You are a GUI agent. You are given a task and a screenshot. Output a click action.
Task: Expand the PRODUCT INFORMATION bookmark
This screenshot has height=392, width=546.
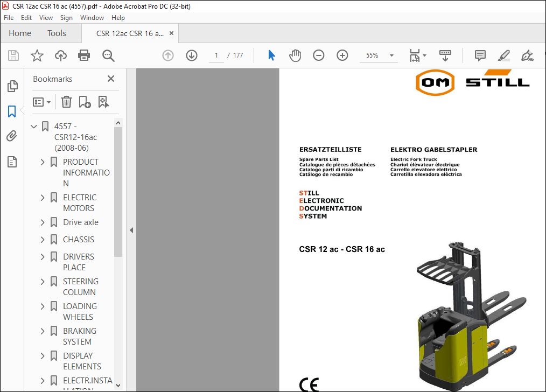click(x=43, y=162)
